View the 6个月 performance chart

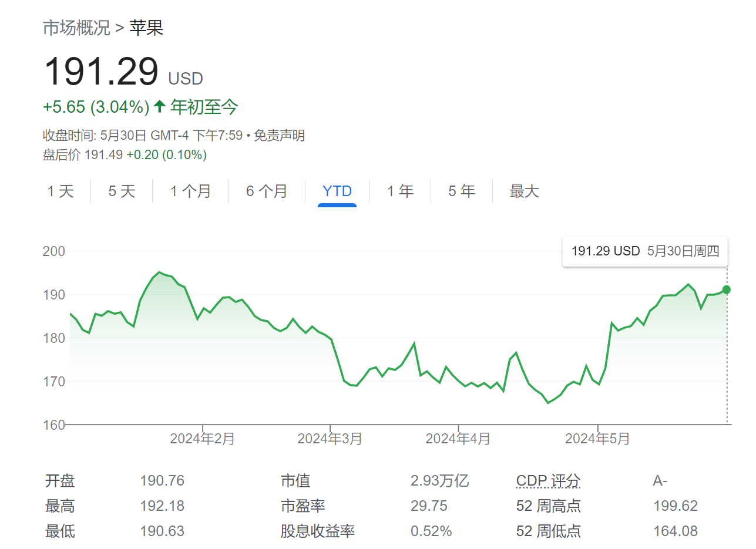click(266, 191)
